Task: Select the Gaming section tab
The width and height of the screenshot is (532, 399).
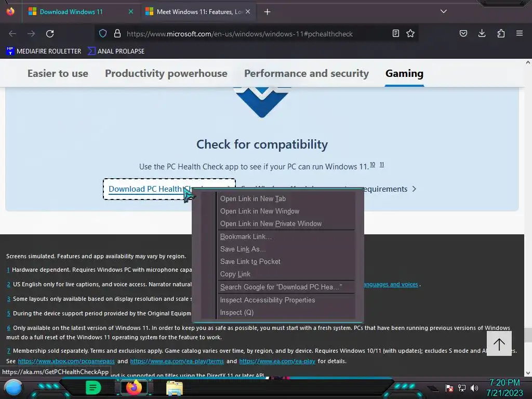Action: click(404, 73)
